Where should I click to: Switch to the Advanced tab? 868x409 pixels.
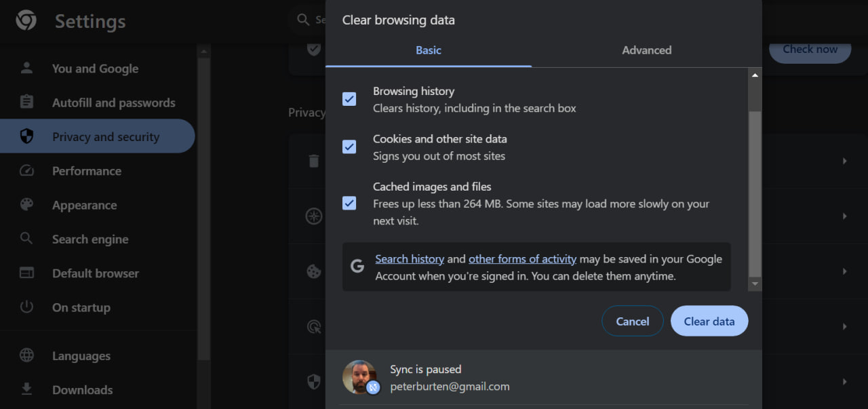[646, 50]
